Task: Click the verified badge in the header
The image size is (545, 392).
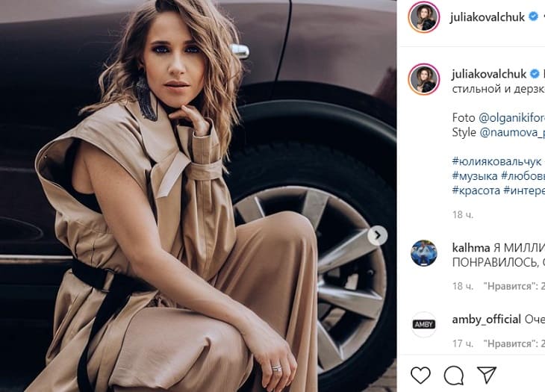Action: (533, 16)
